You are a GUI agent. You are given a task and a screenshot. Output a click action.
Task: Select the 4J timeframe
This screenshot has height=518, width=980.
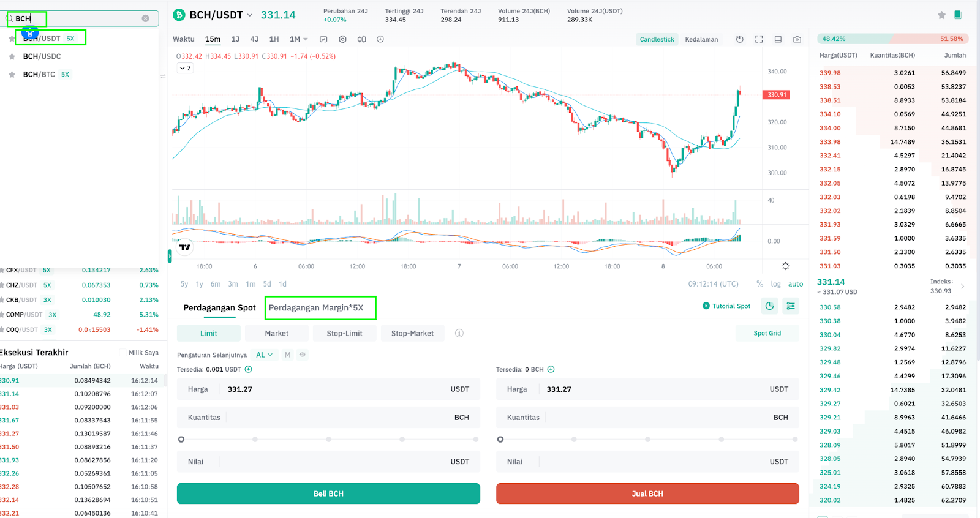click(x=254, y=39)
